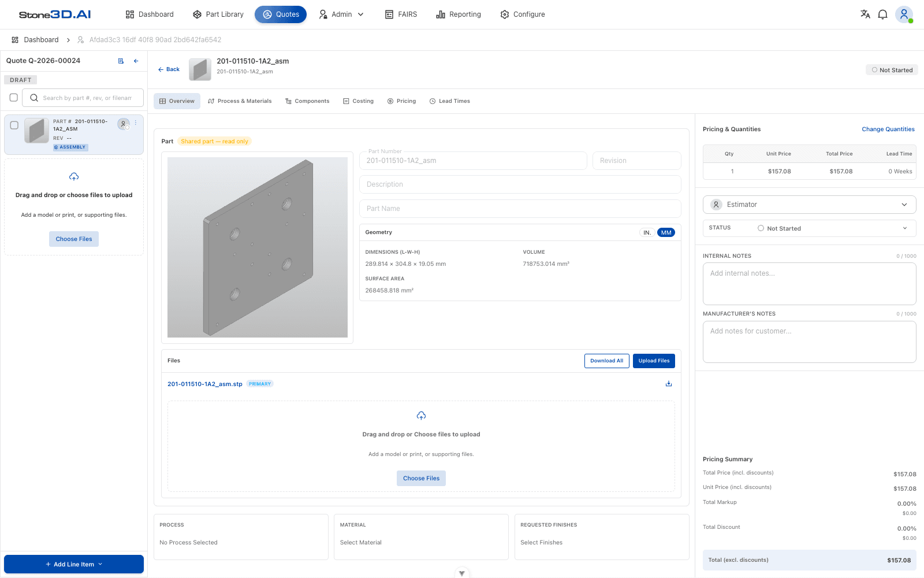This screenshot has height=578, width=924.
Task: Click the Dashboard breadcrumb link
Action: click(x=35, y=40)
